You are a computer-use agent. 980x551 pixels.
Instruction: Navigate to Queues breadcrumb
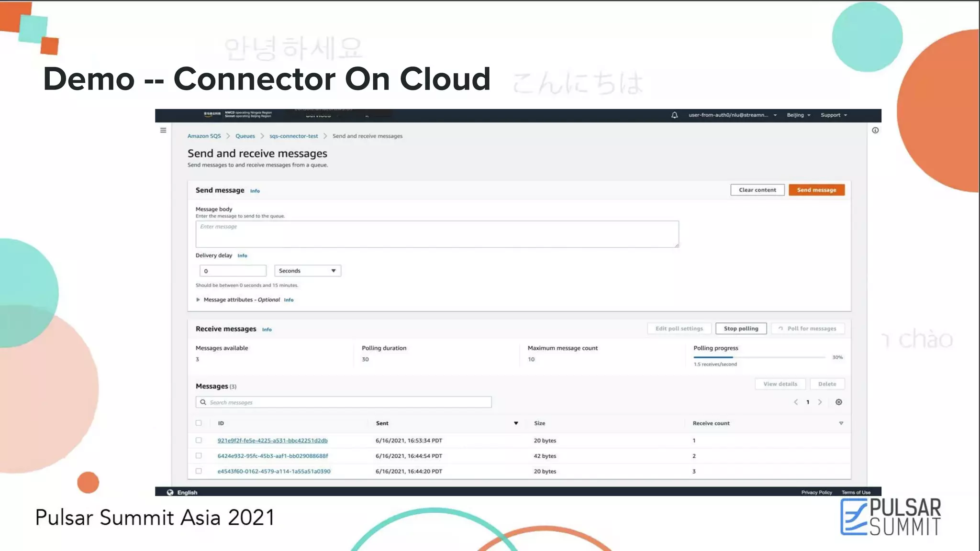[245, 136]
